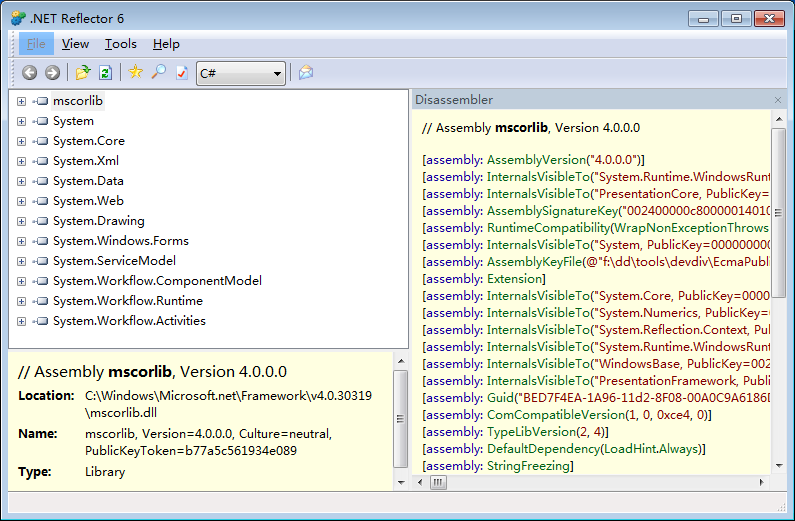Click the PublicKeyToken=b77a5c561934e089 text
Viewport: 795px width, 521px height.
(191, 451)
